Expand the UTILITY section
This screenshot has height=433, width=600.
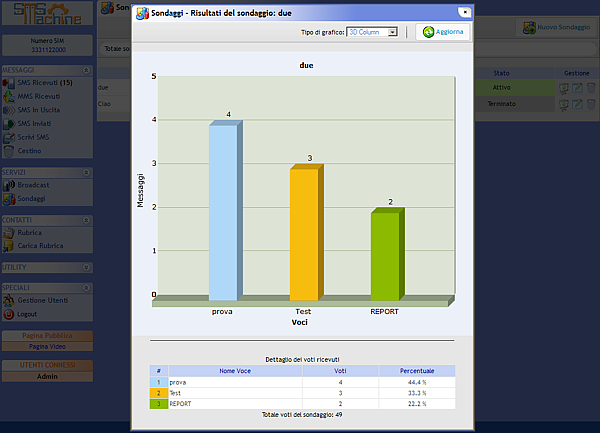coord(86,267)
